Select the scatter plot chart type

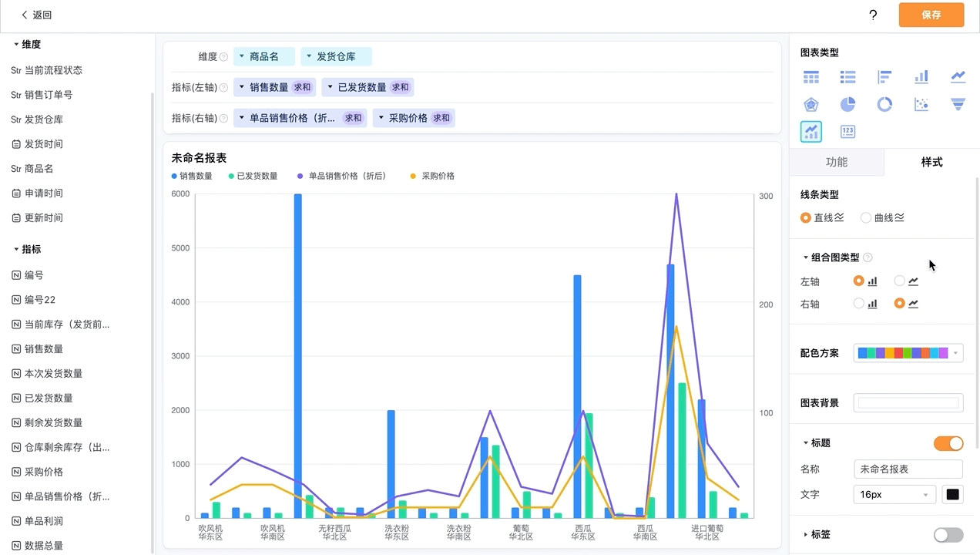click(921, 104)
